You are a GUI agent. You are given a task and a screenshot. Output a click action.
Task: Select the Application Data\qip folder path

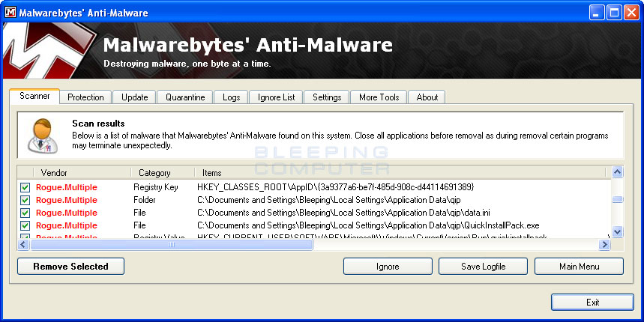[x=328, y=200]
